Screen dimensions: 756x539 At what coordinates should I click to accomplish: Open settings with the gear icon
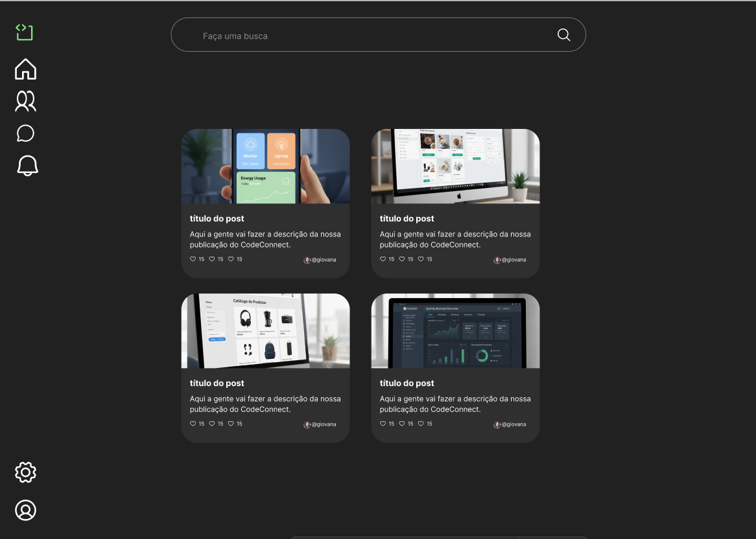click(25, 472)
